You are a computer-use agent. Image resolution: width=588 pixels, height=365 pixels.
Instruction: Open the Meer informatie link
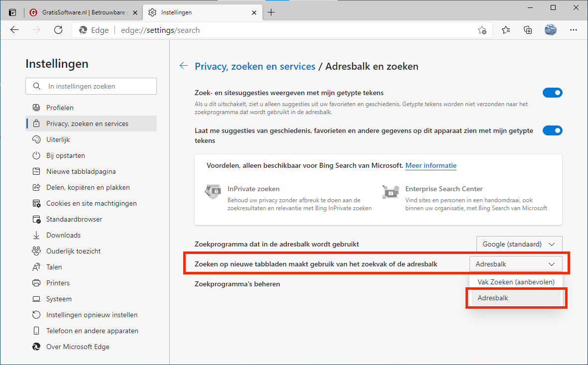[431, 165]
